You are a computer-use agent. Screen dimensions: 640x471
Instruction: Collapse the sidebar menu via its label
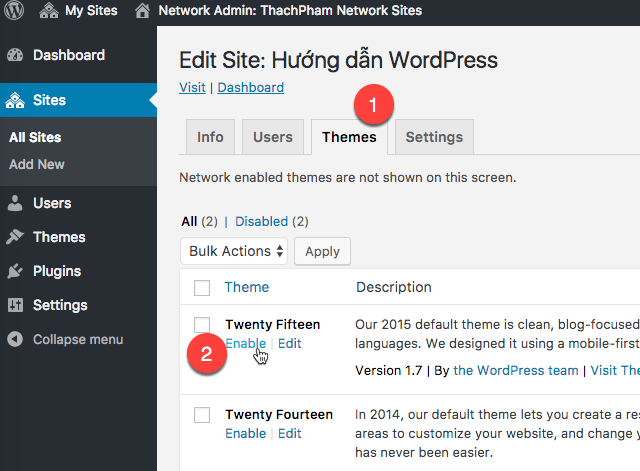(78, 339)
